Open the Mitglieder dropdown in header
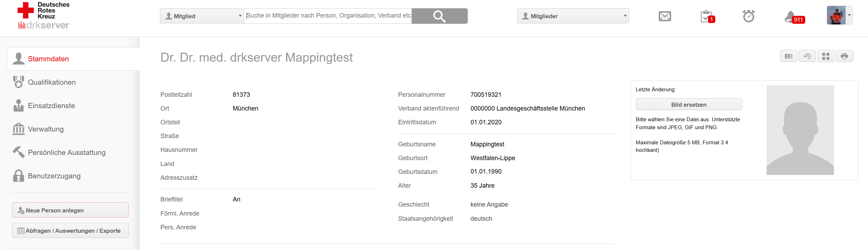Image resolution: width=868 pixels, height=250 pixels. tap(573, 16)
